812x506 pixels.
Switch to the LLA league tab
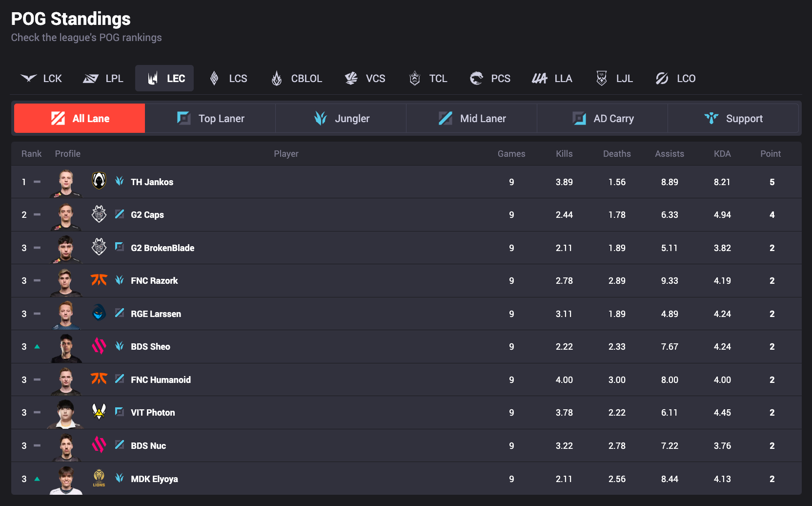[x=552, y=78]
